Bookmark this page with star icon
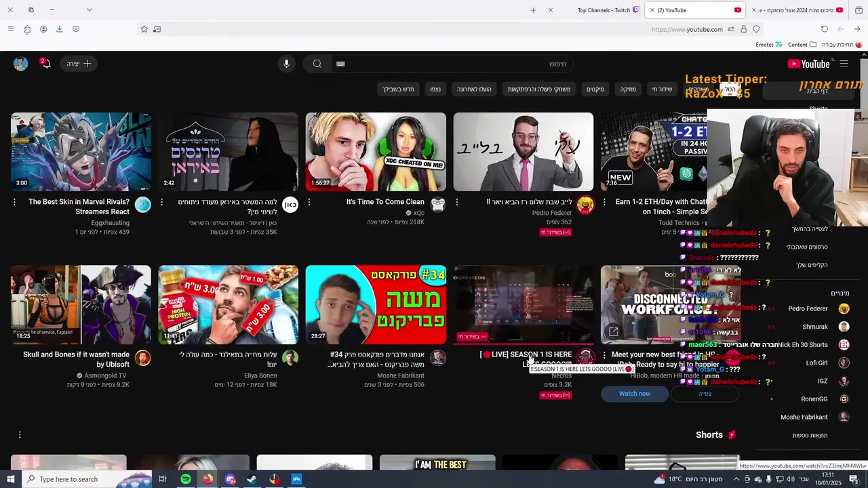The height and width of the screenshot is (488, 868). pyautogui.click(x=144, y=29)
